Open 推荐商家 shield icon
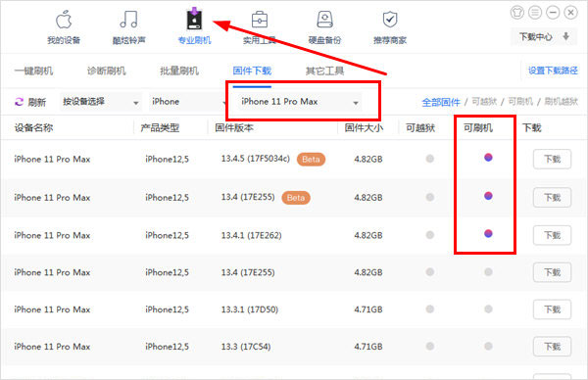 [390, 20]
